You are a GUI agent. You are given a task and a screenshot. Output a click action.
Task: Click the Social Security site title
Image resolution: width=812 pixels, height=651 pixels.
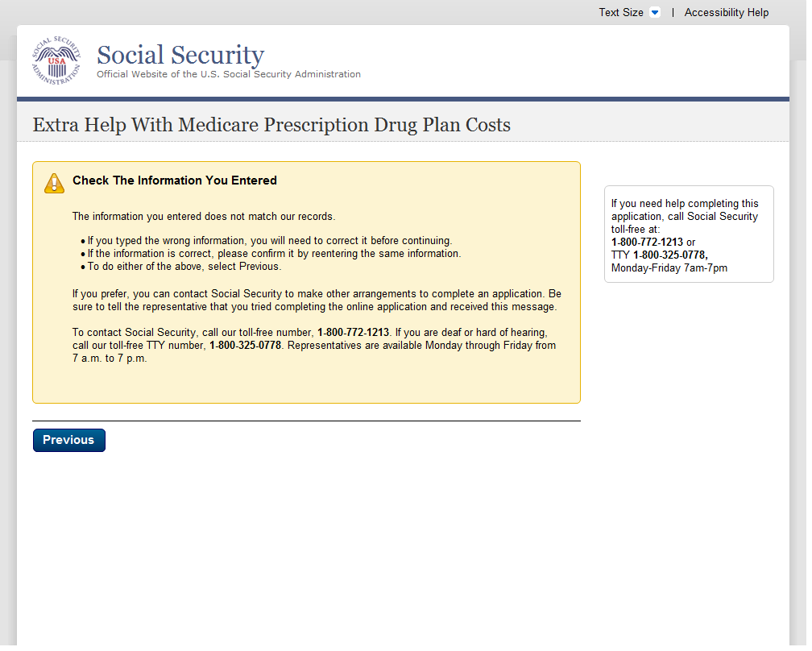pos(180,55)
